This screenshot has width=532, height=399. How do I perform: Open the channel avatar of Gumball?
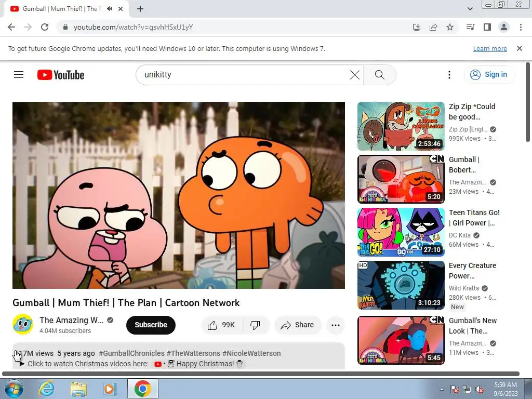tap(23, 324)
